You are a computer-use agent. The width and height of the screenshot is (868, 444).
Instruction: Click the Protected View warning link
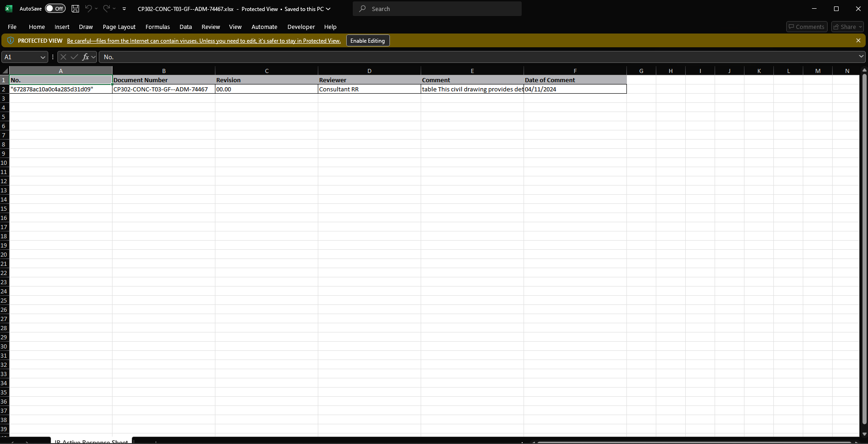tap(203, 41)
